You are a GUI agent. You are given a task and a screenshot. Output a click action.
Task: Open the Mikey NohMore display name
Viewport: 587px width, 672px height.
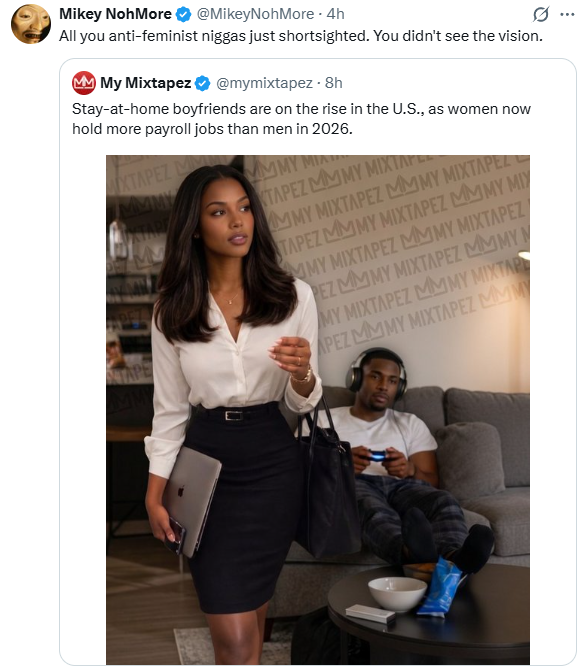[115, 14]
